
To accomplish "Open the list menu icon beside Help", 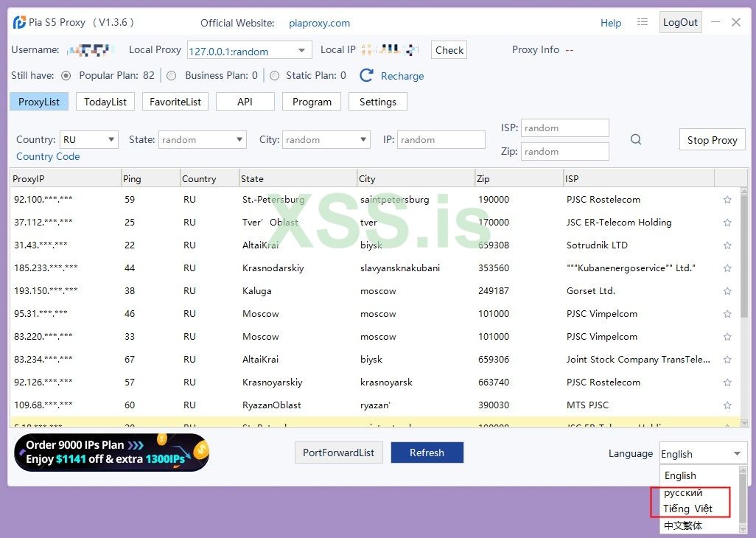I will [x=643, y=22].
